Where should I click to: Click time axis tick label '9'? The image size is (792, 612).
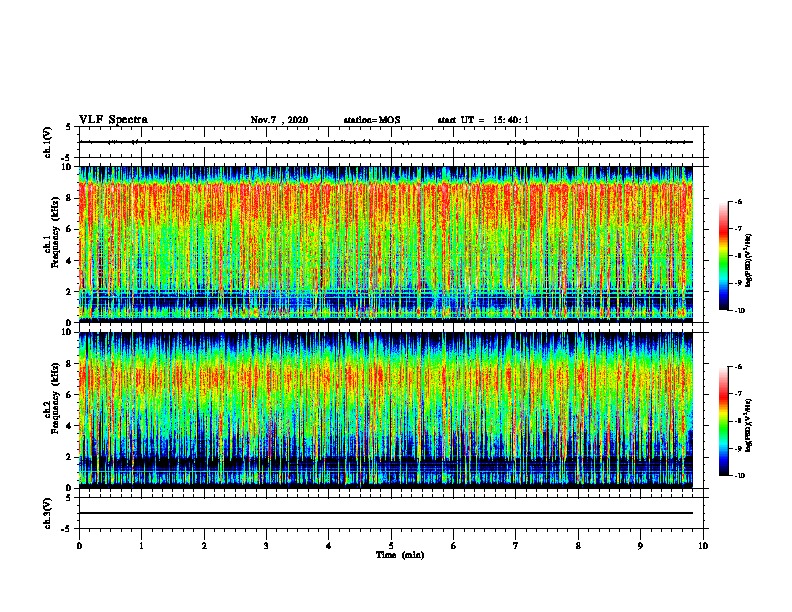tap(640, 546)
